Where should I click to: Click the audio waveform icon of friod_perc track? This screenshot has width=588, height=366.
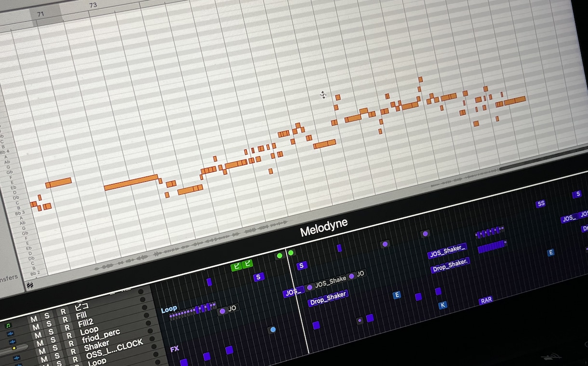[17, 358]
